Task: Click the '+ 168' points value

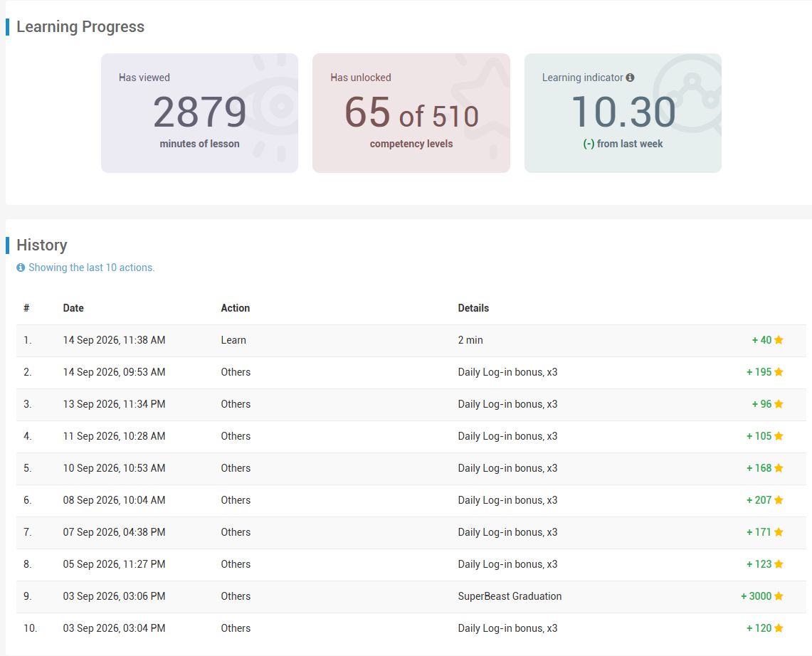Action: (x=759, y=469)
